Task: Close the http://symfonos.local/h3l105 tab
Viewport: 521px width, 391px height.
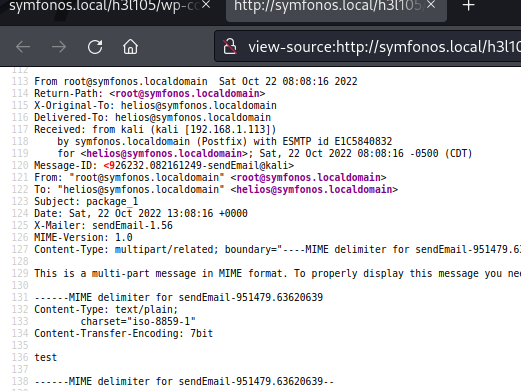Action: point(431,5)
